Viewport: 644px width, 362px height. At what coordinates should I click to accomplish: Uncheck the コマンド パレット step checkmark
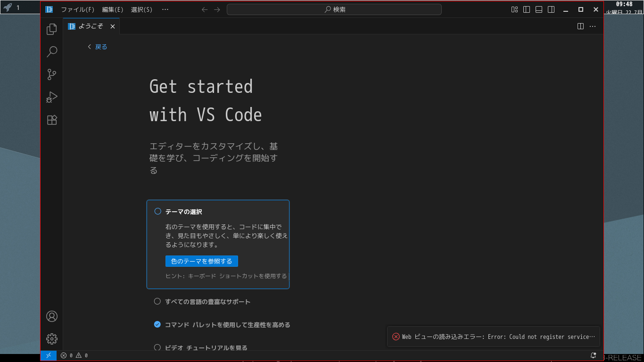click(157, 324)
